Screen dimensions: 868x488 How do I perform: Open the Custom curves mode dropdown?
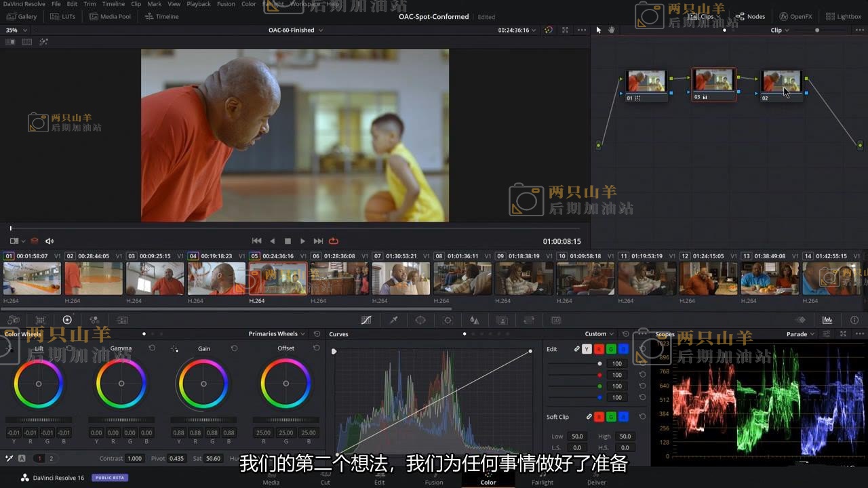click(599, 334)
